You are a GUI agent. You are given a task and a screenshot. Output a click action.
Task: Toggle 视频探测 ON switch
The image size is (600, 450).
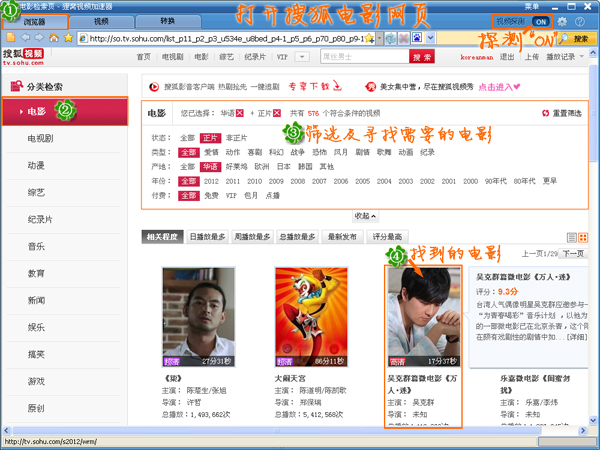pyautogui.click(x=541, y=22)
